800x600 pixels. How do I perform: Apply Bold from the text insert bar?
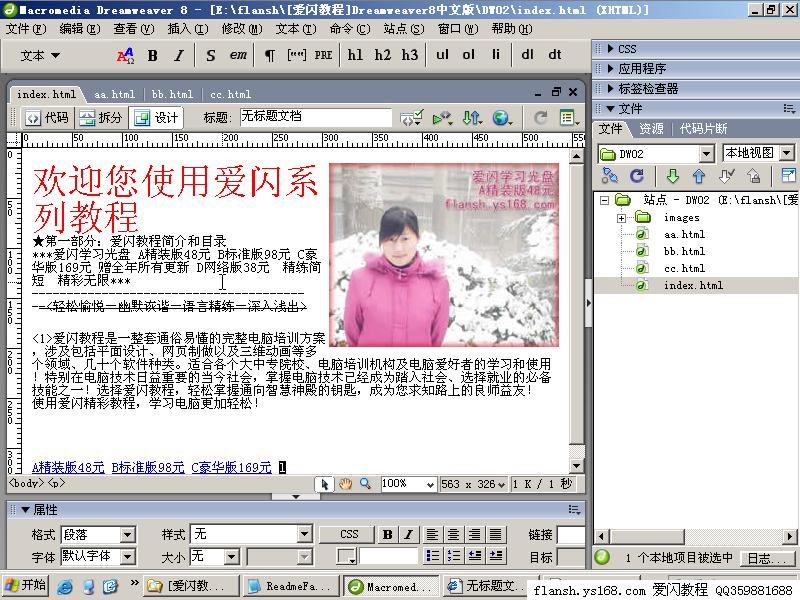coord(153,55)
